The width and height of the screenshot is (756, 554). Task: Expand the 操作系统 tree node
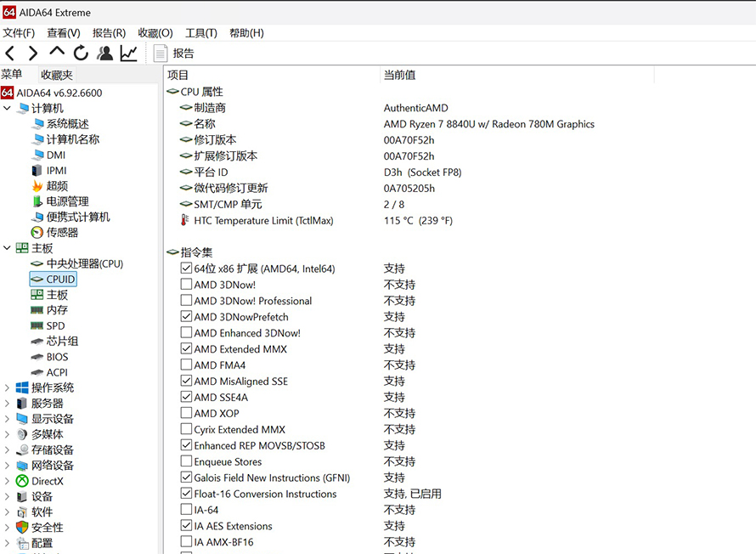point(7,387)
